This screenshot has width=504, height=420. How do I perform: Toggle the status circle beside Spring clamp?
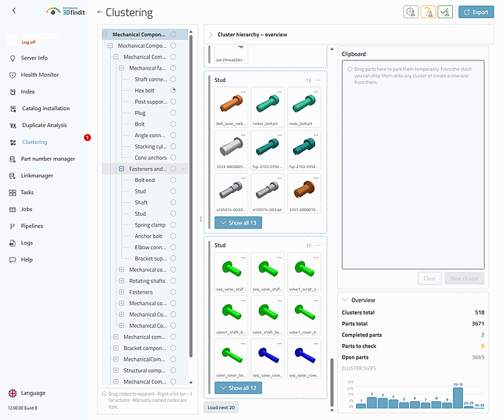pyautogui.click(x=173, y=224)
